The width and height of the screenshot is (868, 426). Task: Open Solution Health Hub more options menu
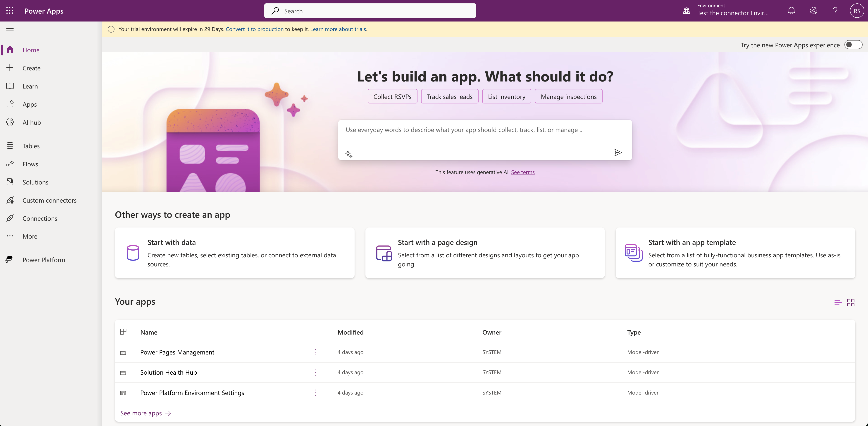[x=316, y=372]
